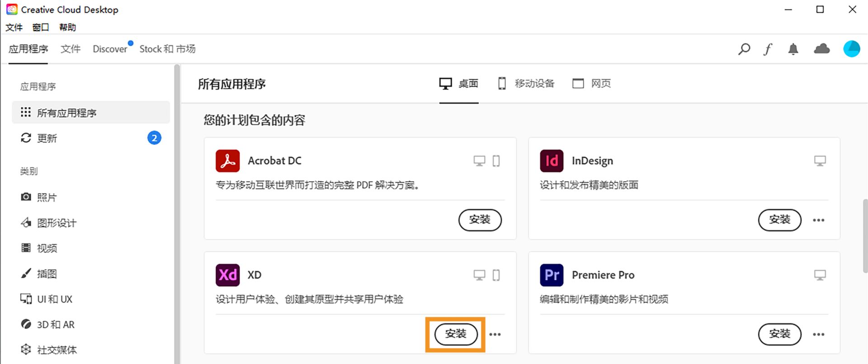Screen dimensions: 868x364
Task: Open more options for Premiere Pro
Action: [x=819, y=335]
